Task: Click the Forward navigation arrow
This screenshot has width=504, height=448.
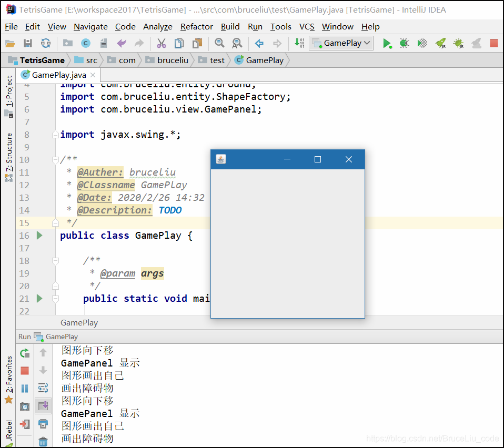Action: (x=277, y=43)
